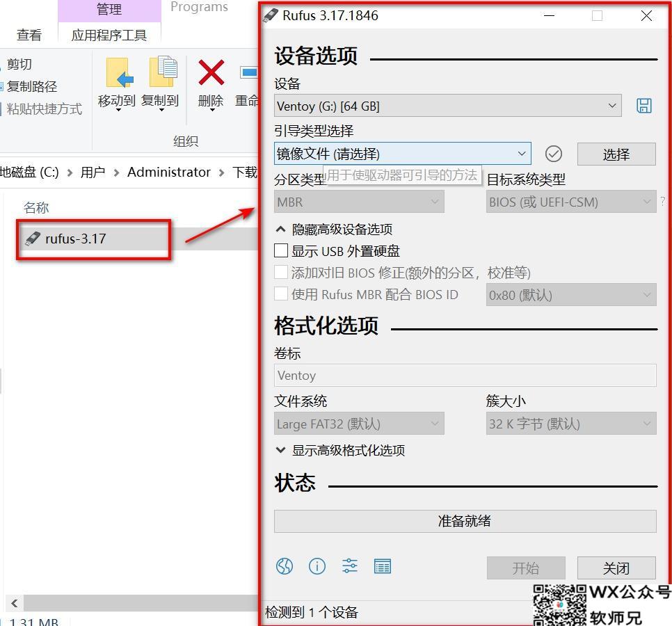Click the 用户 breadcrumb in address bar
672x626 pixels.
pos(93,172)
